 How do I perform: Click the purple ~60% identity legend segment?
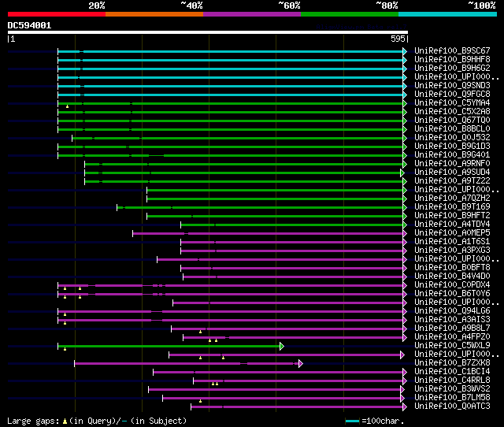[252, 14]
